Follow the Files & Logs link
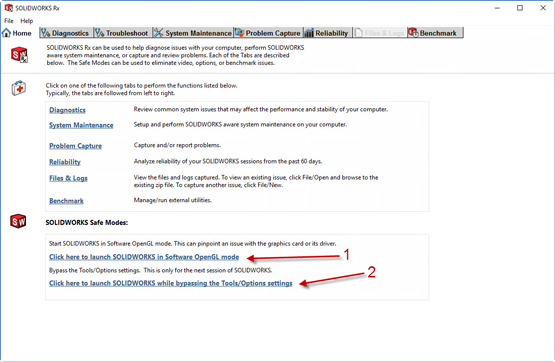The height and width of the screenshot is (362, 555). 68,178
